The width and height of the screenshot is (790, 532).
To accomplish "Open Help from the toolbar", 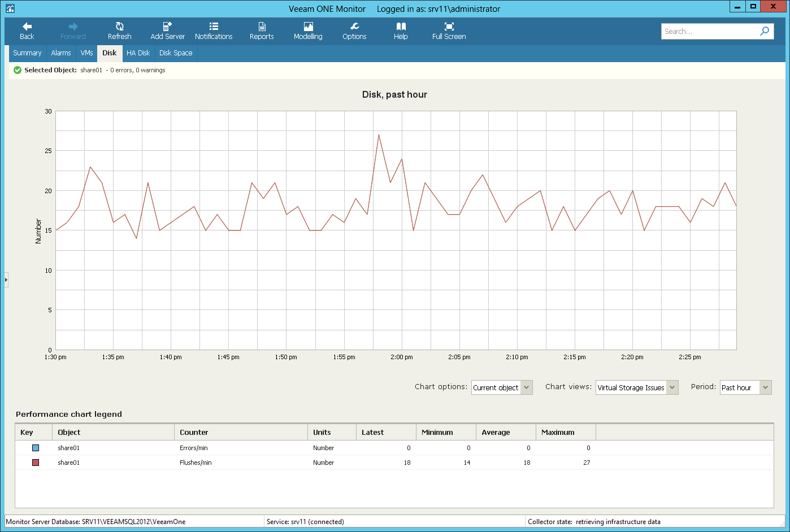I will pos(401,31).
